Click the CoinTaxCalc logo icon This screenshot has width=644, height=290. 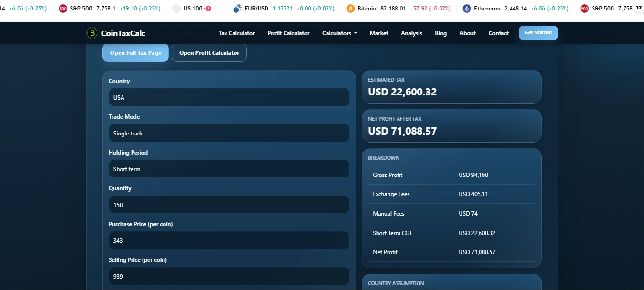(x=92, y=33)
